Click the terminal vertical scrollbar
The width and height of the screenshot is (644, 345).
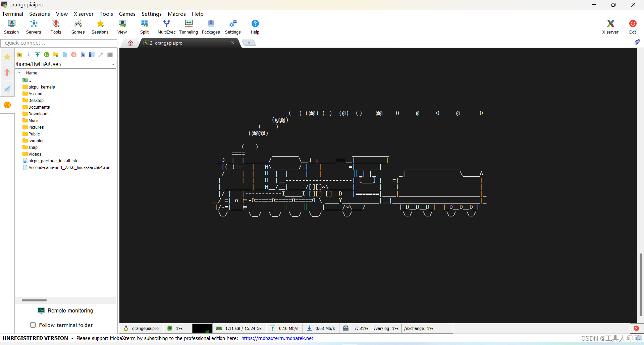coord(640,285)
